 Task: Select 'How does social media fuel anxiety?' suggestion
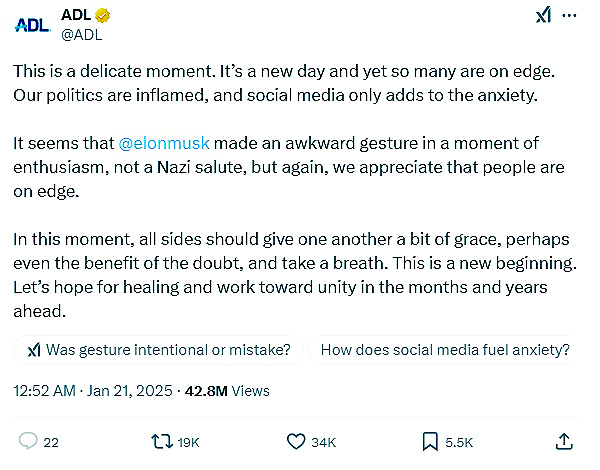click(x=444, y=350)
